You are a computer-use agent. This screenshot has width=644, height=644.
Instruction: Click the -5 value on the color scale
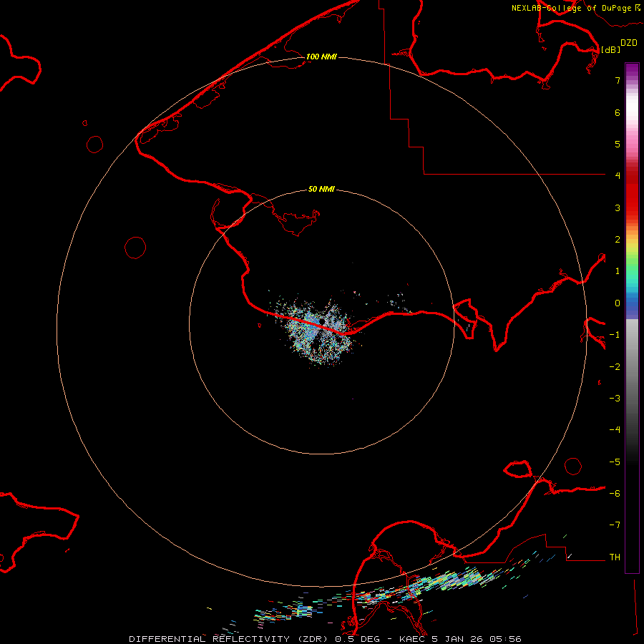tap(615, 462)
